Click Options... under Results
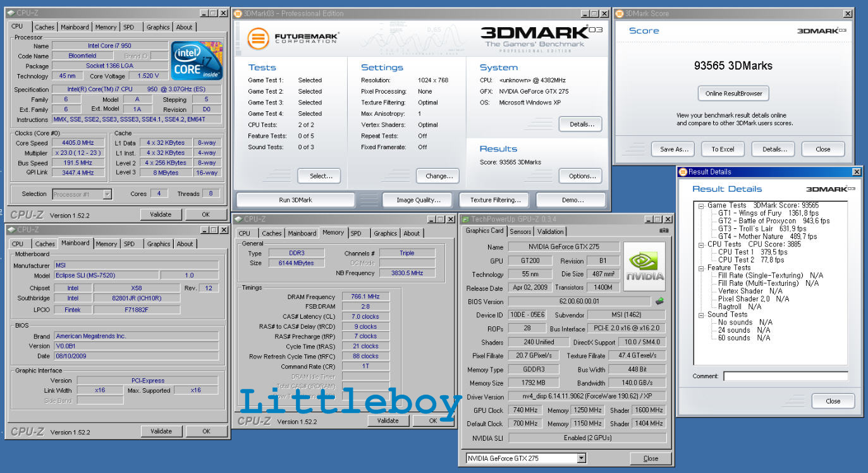Viewport: 868px width, 473px height. 581,176
